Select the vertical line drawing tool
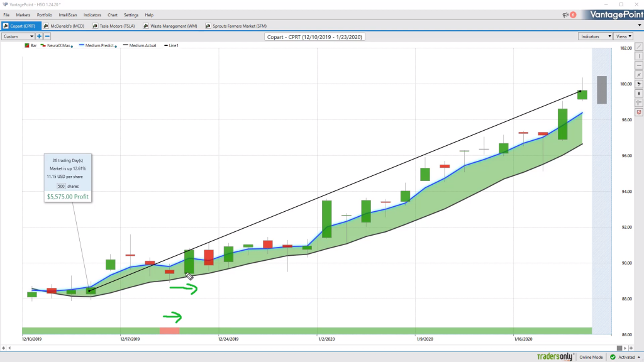644x362 pixels. pyautogui.click(x=639, y=56)
